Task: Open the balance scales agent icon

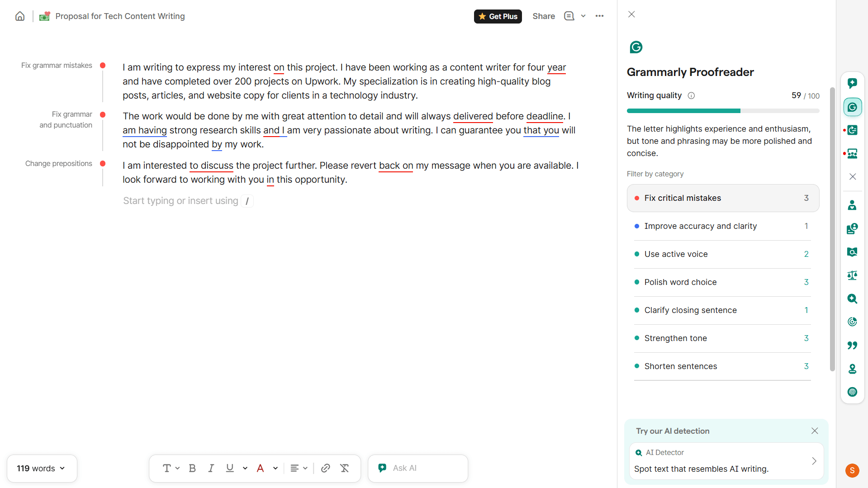Action: [x=852, y=275]
